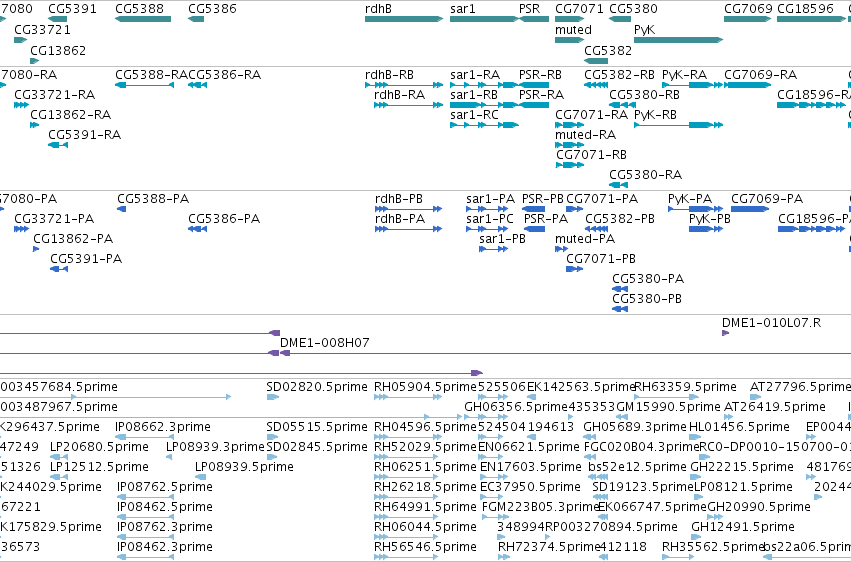Click the CG7071-RA transcript label
851x562 pixels.
click(x=591, y=114)
